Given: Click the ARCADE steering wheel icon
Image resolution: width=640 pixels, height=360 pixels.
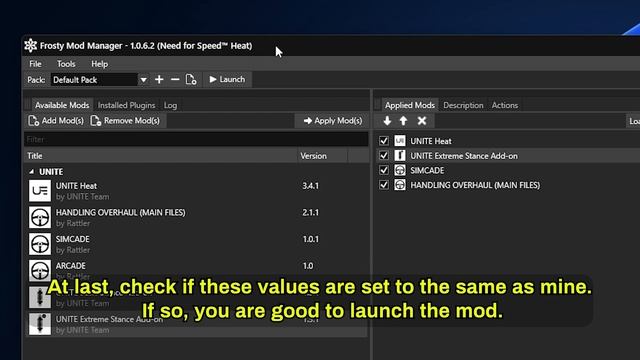Looking at the screenshot, I should [40, 270].
